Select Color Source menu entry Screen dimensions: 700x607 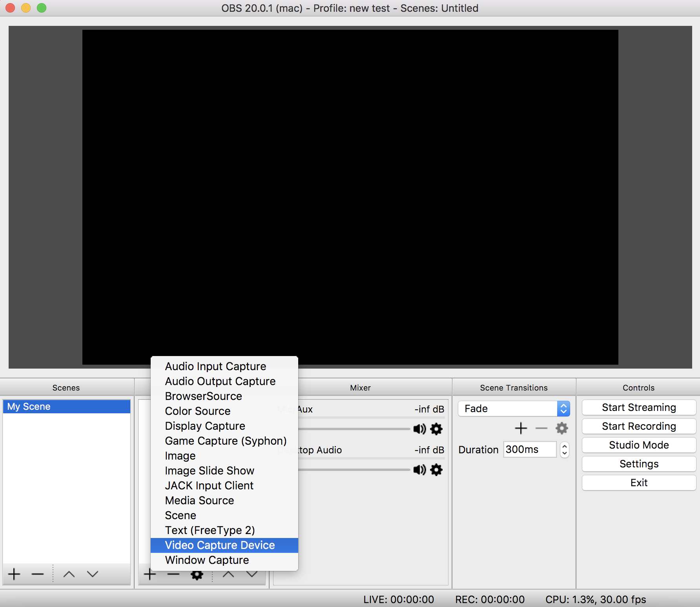pyautogui.click(x=224, y=411)
